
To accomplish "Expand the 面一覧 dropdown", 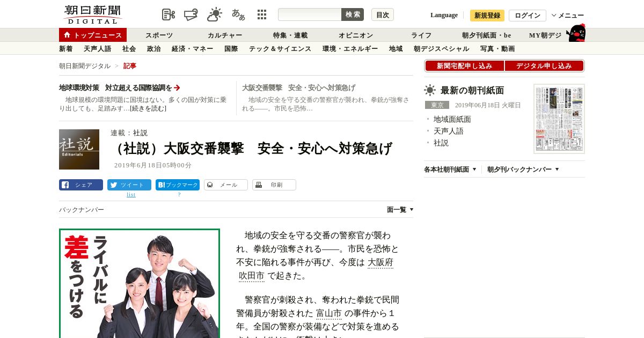I will pos(400,210).
